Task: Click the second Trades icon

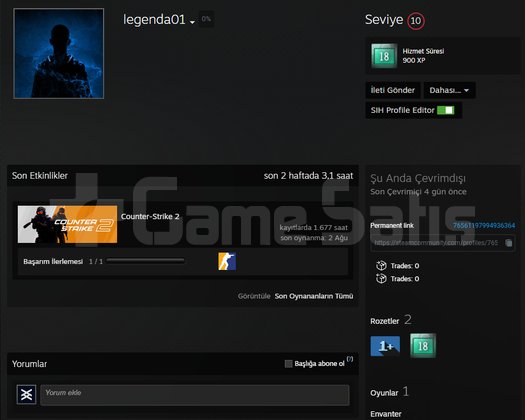Action: pos(381,278)
